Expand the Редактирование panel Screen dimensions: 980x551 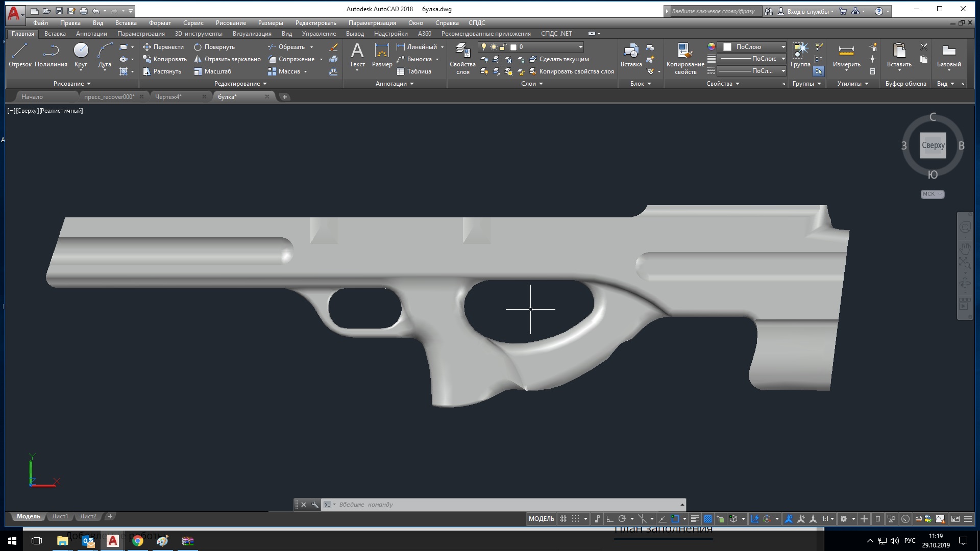click(x=240, y=84)
